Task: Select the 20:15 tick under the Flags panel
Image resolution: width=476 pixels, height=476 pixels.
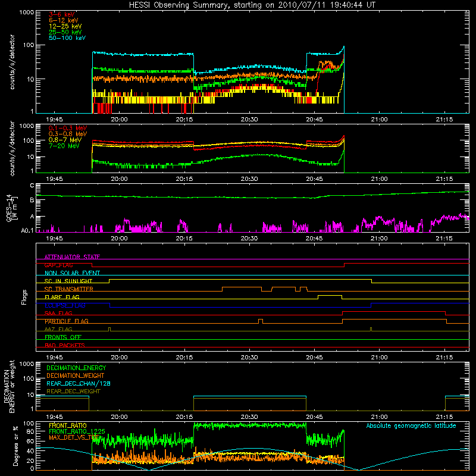Action: (184, 358)
